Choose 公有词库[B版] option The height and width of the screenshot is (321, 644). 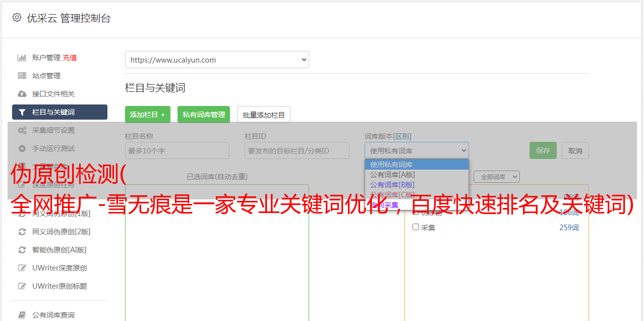tap(417, 185)
